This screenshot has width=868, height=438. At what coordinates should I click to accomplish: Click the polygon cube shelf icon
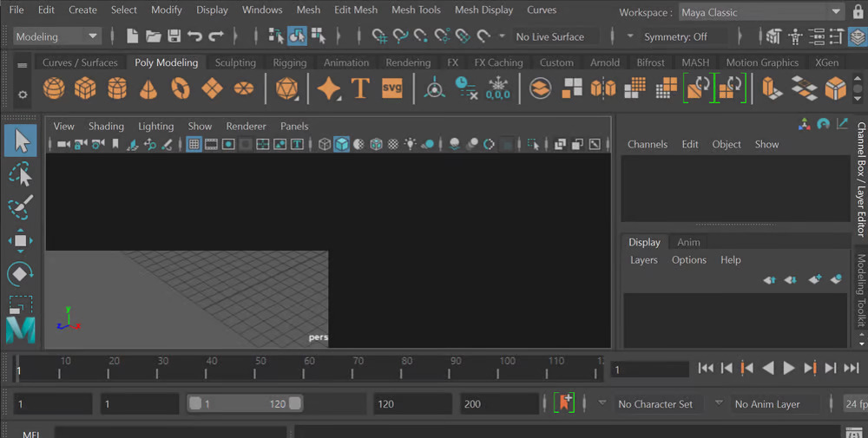tap(85, 88)
